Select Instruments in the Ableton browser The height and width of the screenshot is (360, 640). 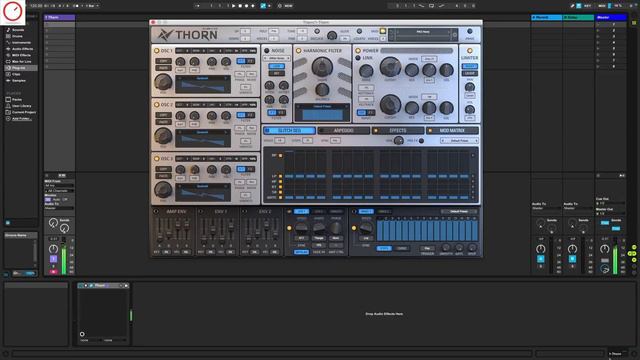tap(21, 42)
